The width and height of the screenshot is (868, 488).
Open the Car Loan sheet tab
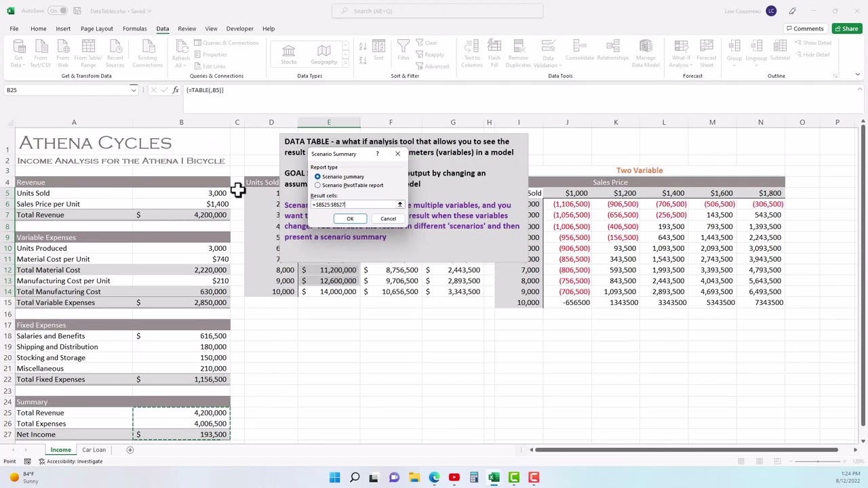94,450
